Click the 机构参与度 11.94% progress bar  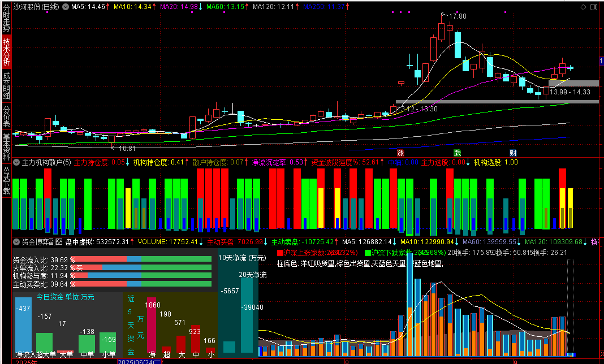point(141,275)
